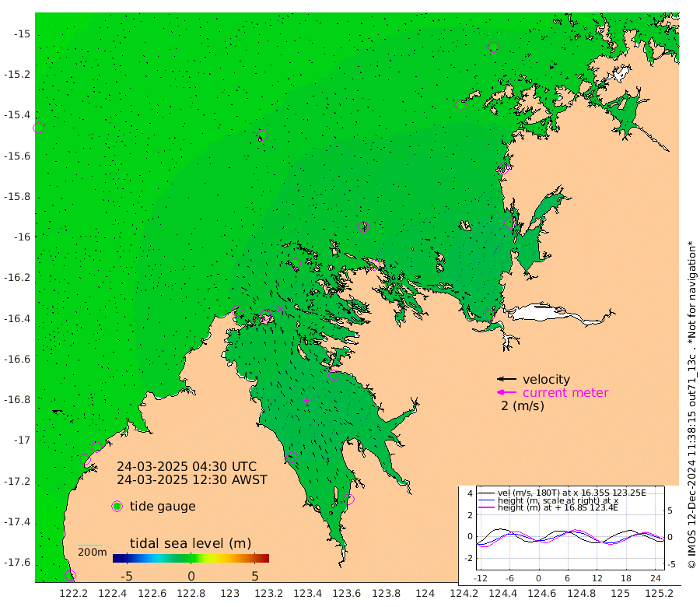Screen dimensions: 700x607
Task: Click the 'height (m) at + 16.8S 123.4E' legend entry
Action: click(x=558, y=507)
